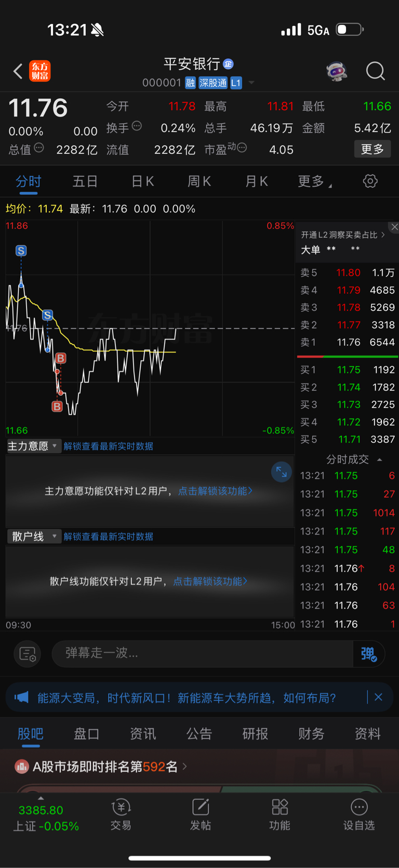Switch to 周K chart tab
The height and width of the screenshot is (868, 399).
[199, 181]
